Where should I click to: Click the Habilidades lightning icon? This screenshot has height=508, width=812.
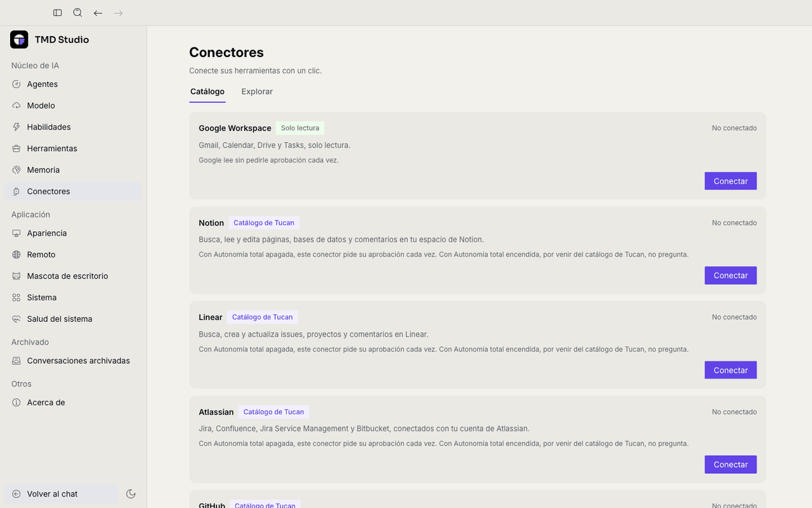[x=16, y=127]
